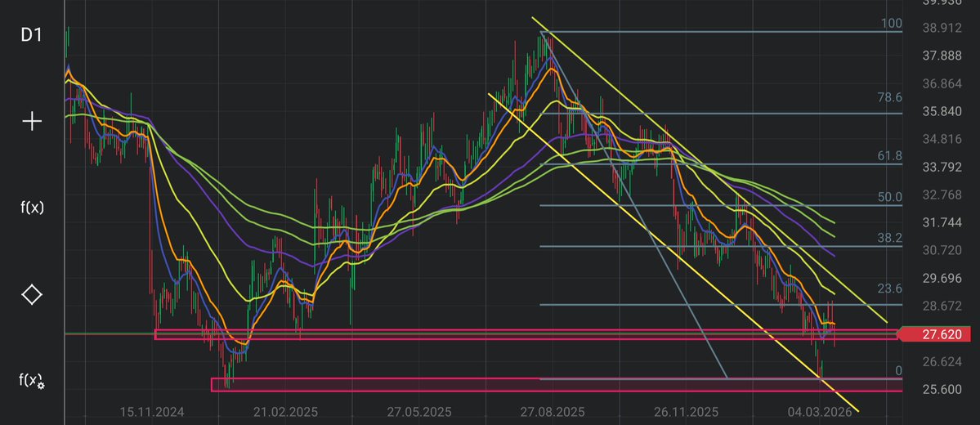
Task: Click the 32.768 price axis label
Action: (x=942, y=195)
